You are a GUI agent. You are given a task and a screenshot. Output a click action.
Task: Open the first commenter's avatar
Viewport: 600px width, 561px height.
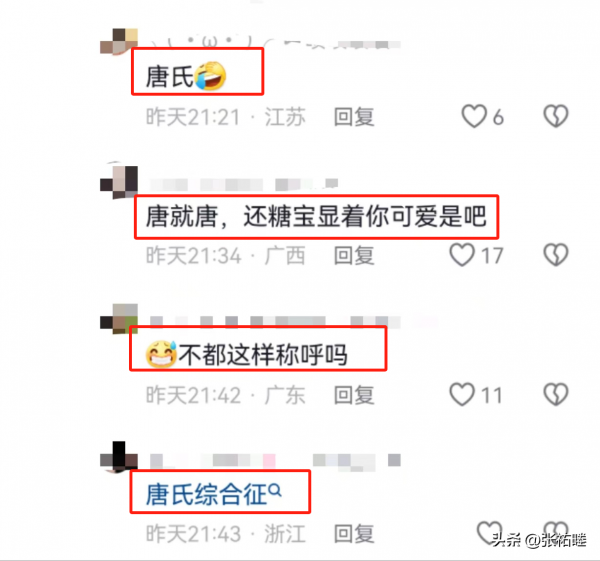tap(119, 41)
